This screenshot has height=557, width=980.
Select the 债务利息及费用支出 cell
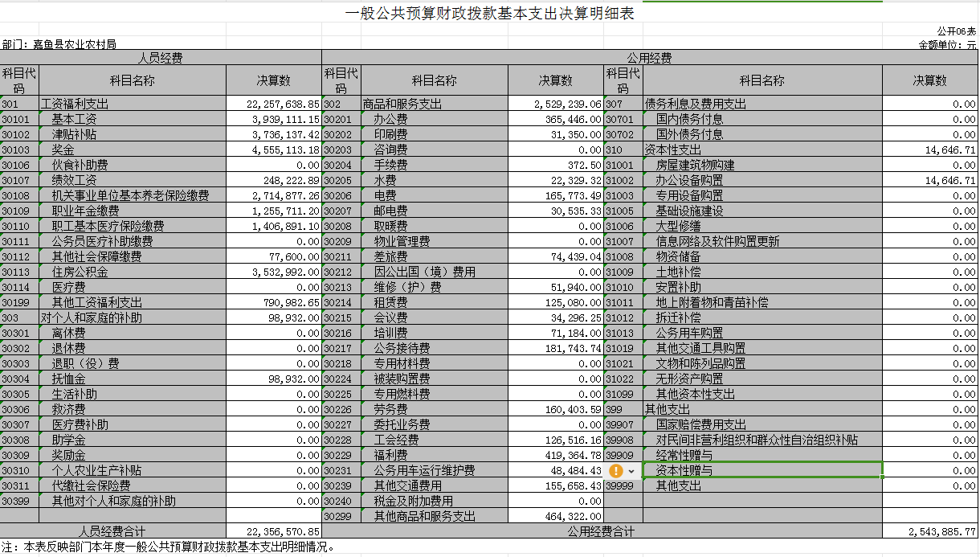tap(762, 104)
